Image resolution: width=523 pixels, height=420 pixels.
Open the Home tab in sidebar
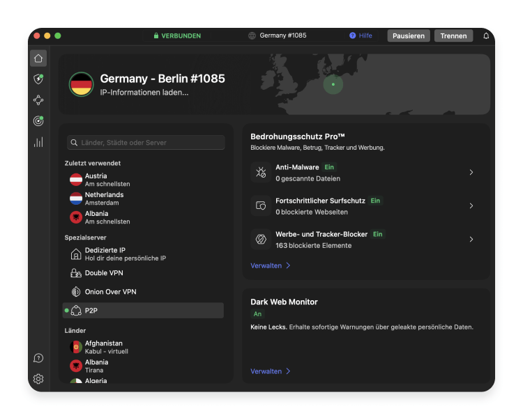pos(38,59)
